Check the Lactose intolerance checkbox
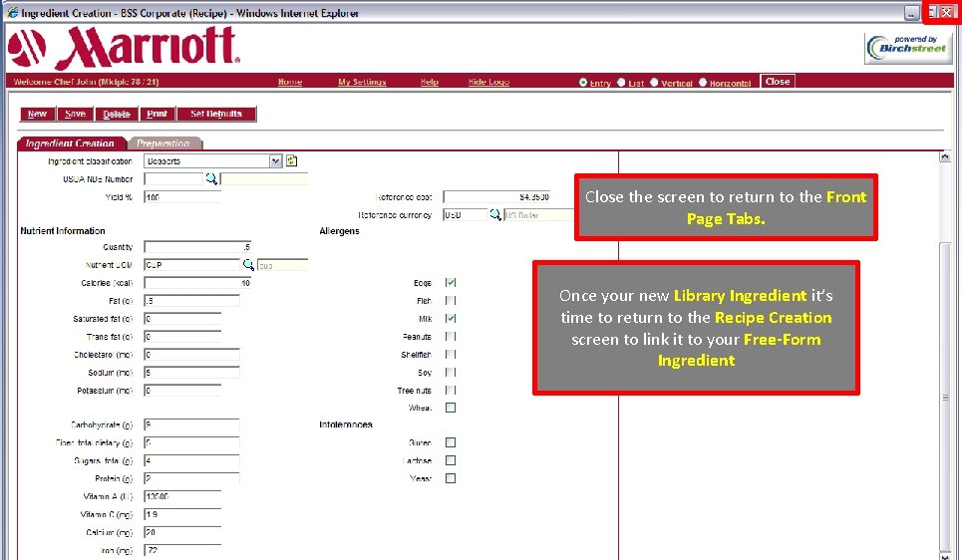This screenshot has width=962, height=560. pyautogui.click(x=451, y=460)
